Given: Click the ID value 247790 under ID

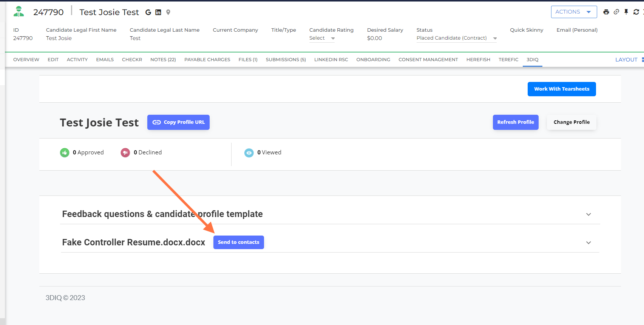Looking at the screenshot, I should pyautogui.click(x=23, y=38).
